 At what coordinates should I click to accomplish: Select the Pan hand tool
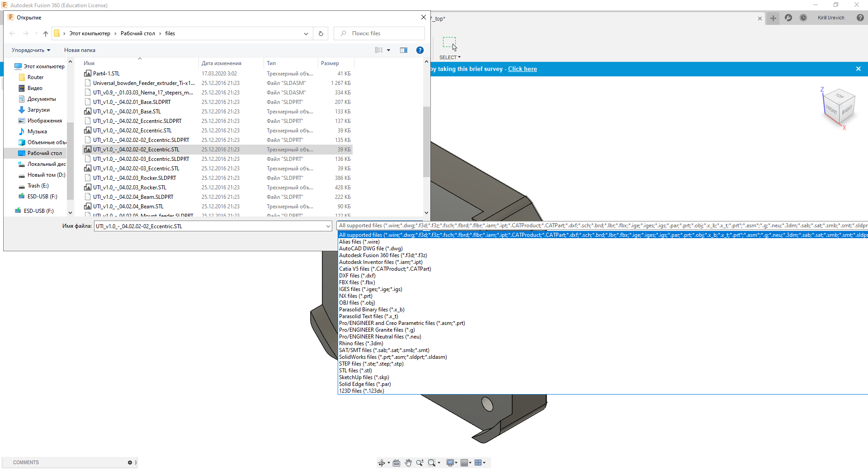pos(408,463)
